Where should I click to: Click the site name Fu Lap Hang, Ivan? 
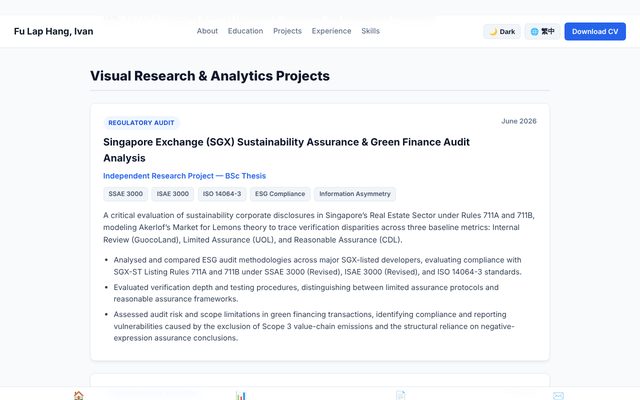[x=53, y=31]
